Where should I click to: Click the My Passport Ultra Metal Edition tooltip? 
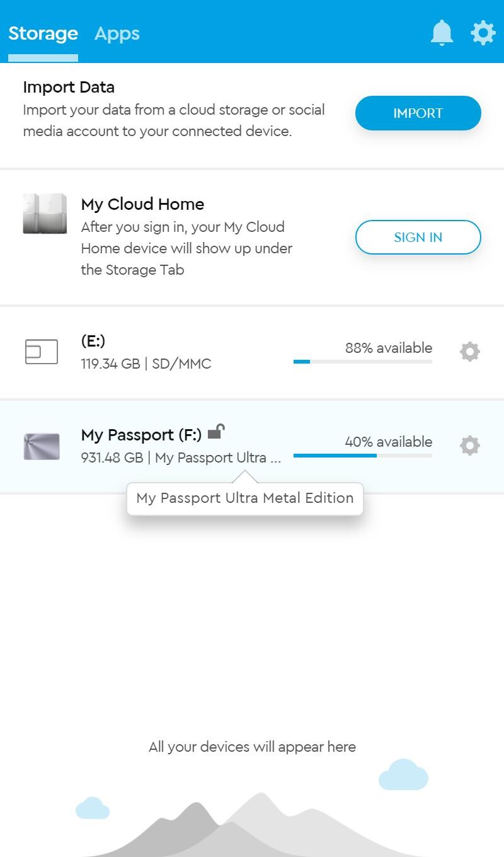click(245, 498)
